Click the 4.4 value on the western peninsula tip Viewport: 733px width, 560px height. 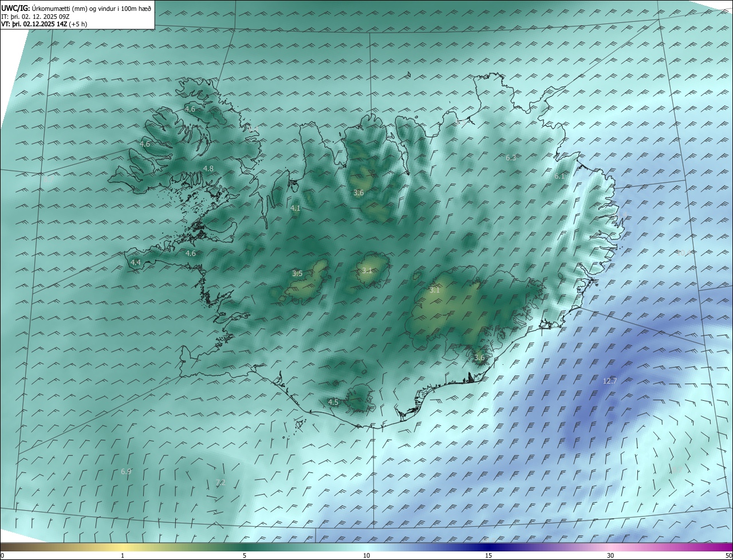136,262
